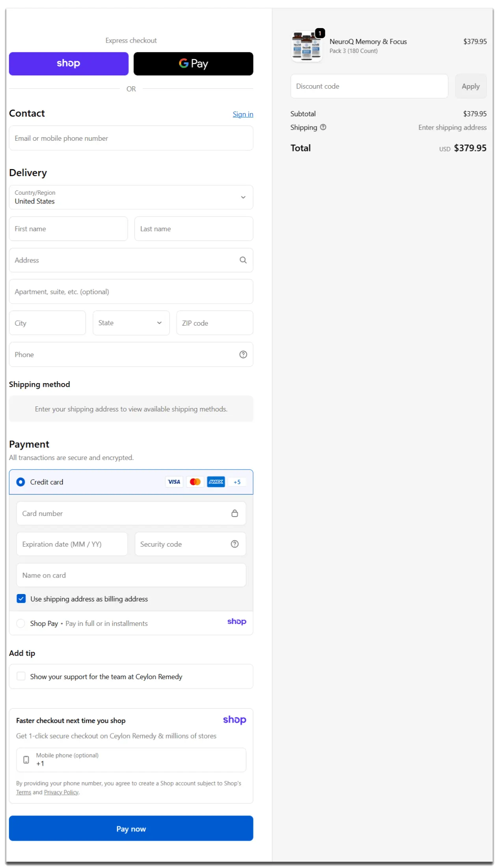The image size is (499, 868).
Task: Click the Phone field help icon
Action: click(x=243, y=354)
